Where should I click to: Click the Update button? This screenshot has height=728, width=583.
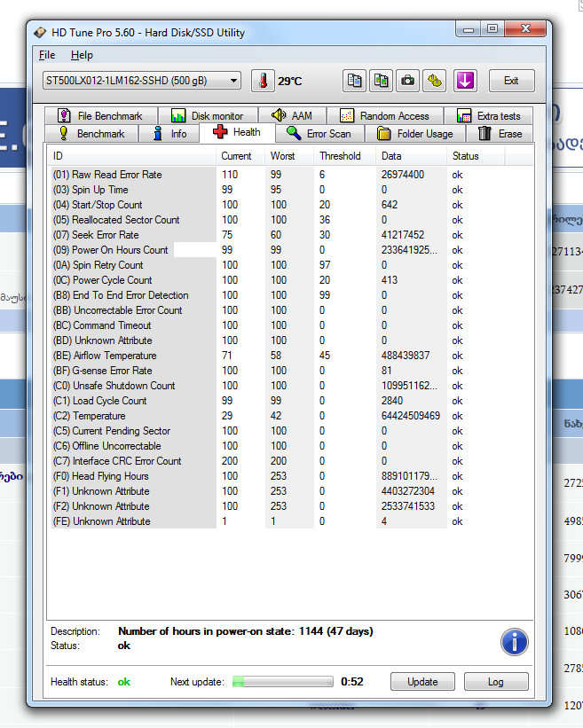point(422,682)
